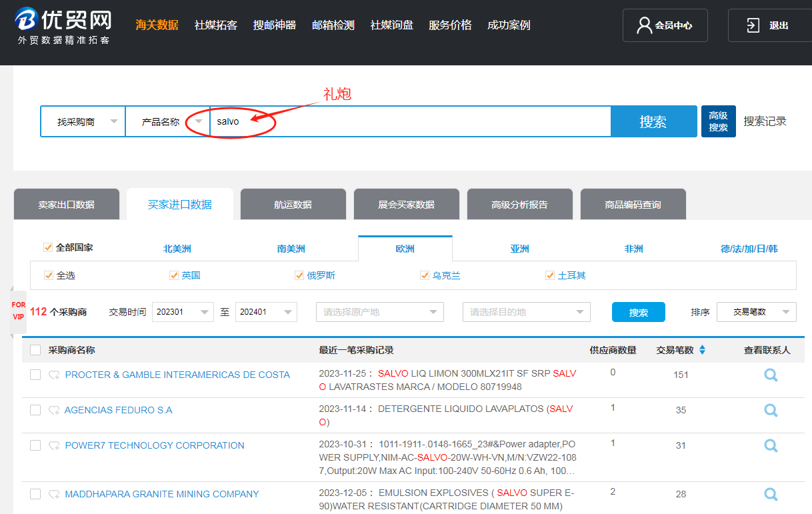Switch to 商品编码查询 tab
Image resolution: width=812 pixels, height=514 pixels.
coord(633,204)
